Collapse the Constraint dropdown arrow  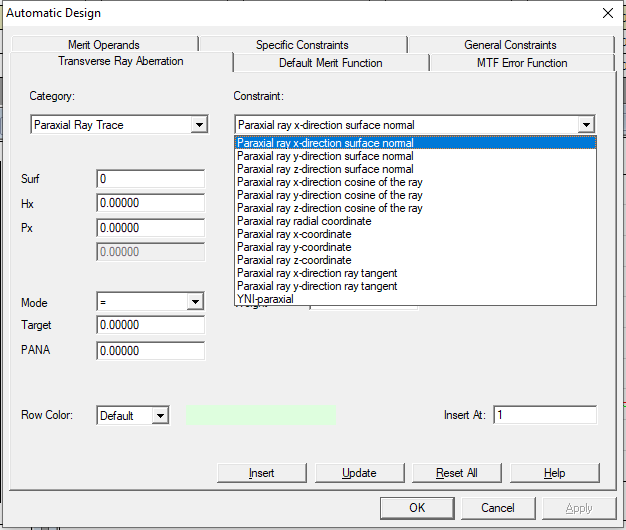(586, 125)
